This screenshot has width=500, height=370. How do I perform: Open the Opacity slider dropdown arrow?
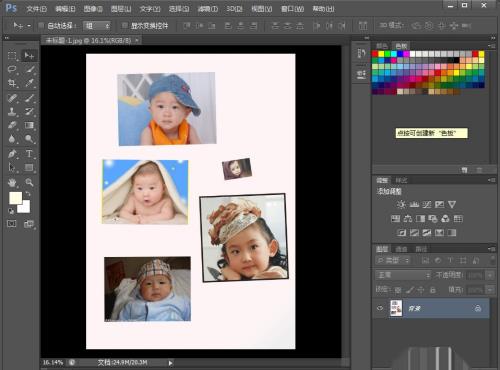click(x=490, y=275)
